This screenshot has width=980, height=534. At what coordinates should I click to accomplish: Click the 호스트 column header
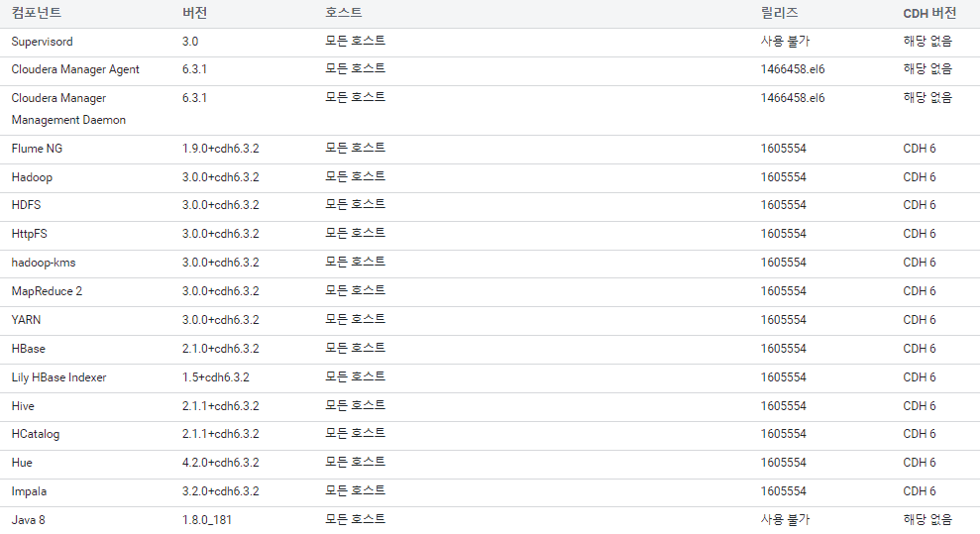click(x=343, y=13)
